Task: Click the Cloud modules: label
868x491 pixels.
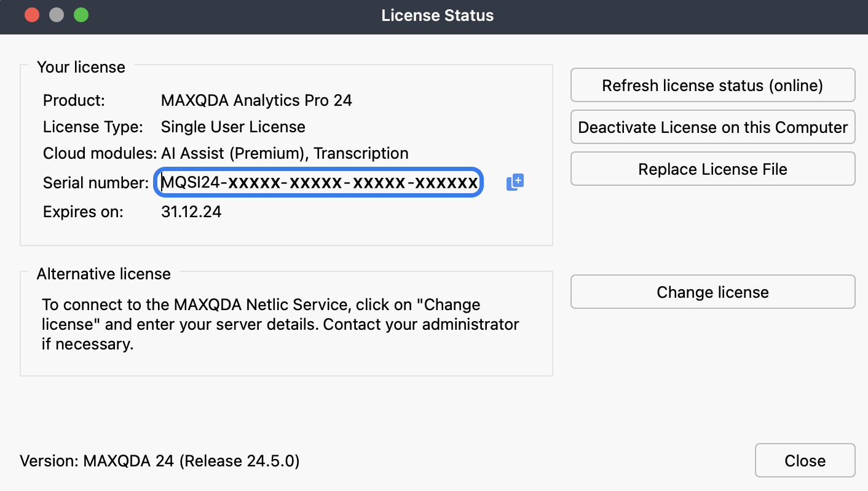Action: click(100, 153)
